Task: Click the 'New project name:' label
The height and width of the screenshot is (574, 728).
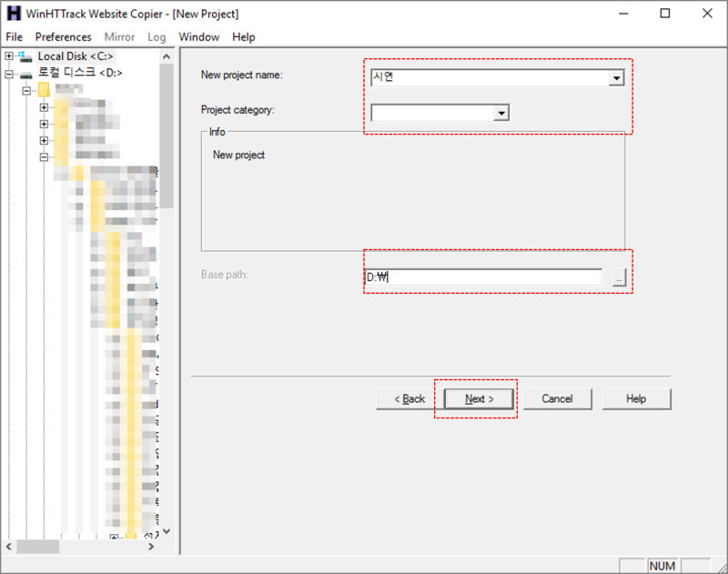Action: (241, 75)
